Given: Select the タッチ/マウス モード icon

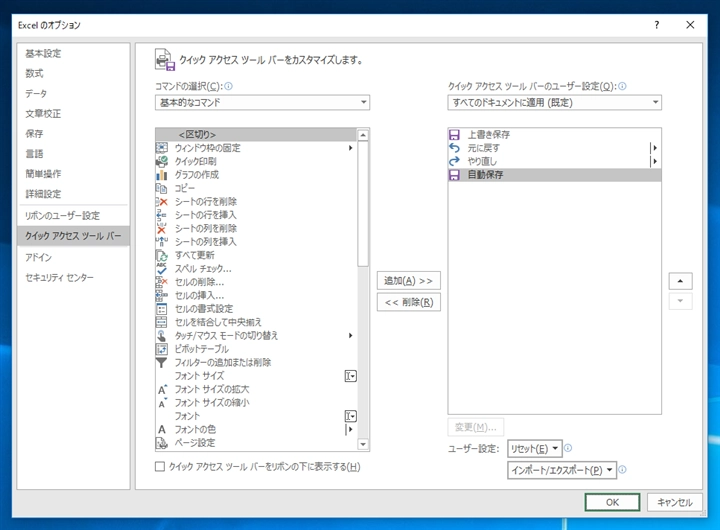Looking at the screenshot, I should pos(162,336).
